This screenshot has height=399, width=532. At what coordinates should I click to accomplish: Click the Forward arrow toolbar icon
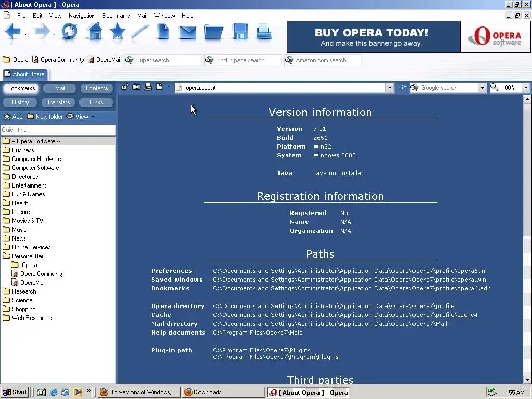coord(42,32)
